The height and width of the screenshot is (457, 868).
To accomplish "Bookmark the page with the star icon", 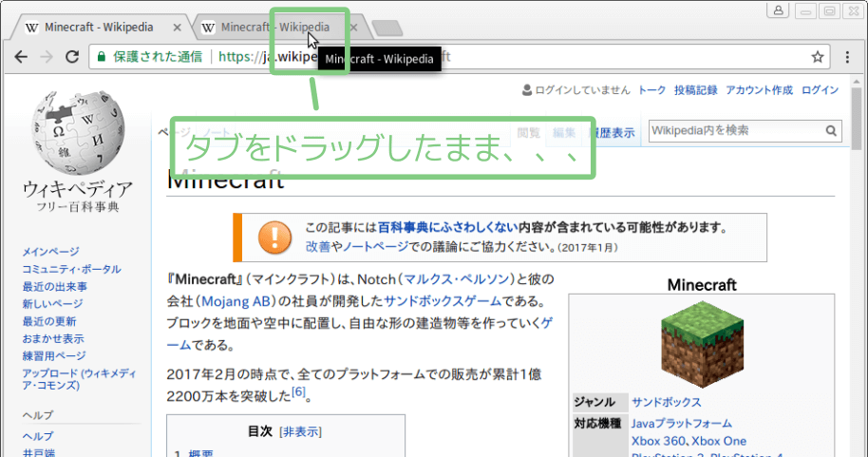I will [817, 56].
